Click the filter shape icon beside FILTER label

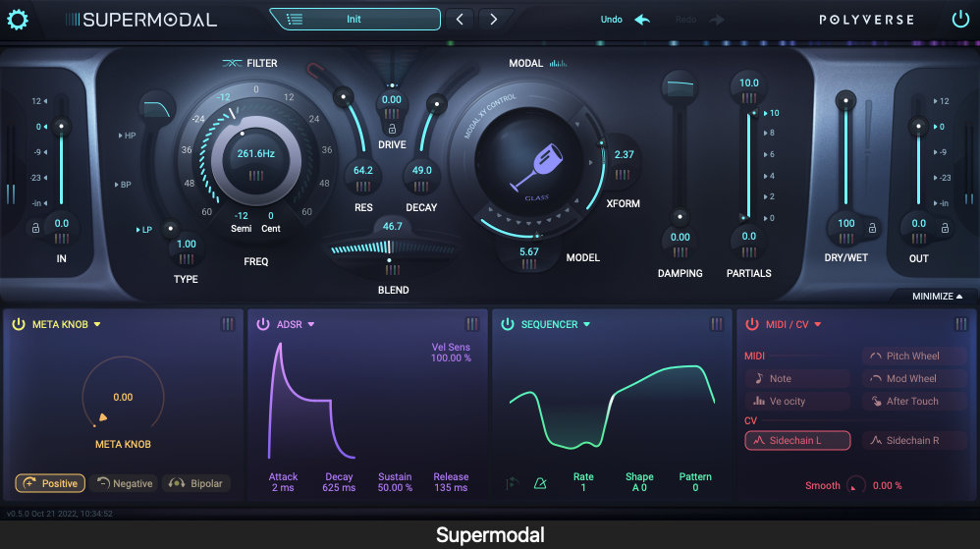point(232,63)
